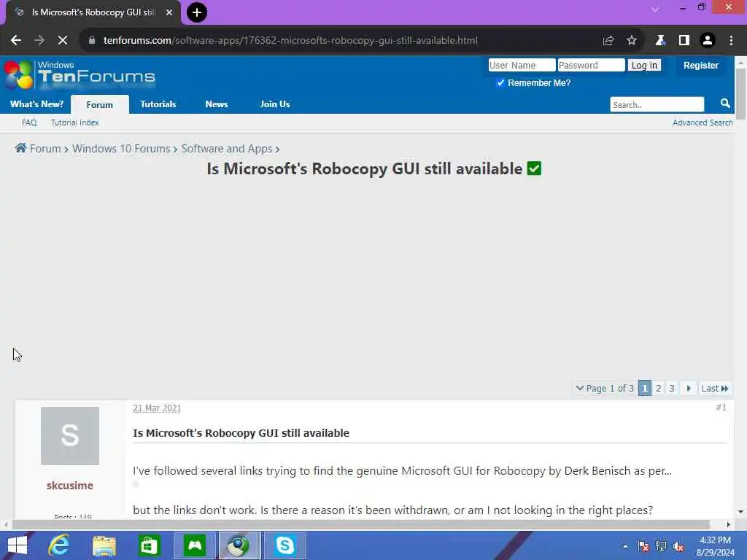
Task: Click the scroll right arrow at bottom
Action: 729,524
